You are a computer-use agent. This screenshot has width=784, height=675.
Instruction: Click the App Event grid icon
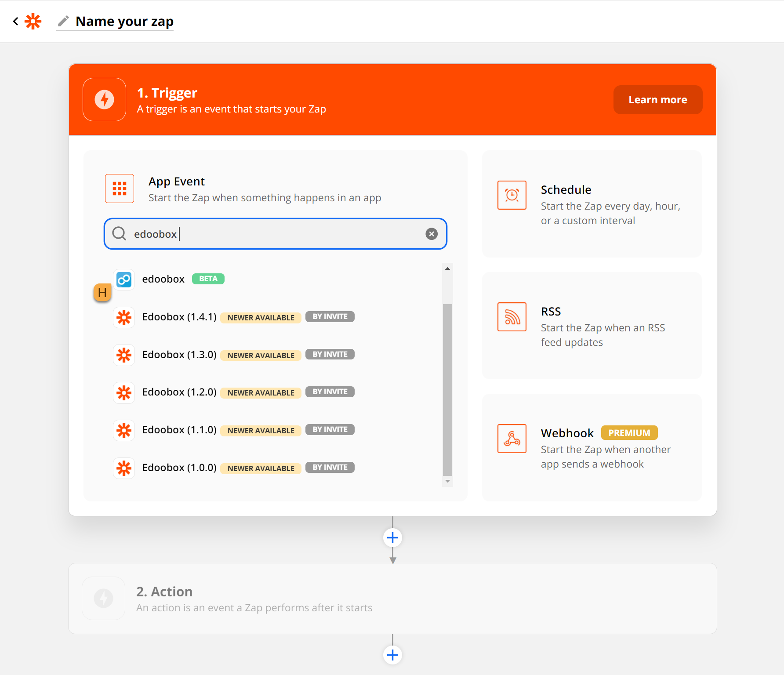coord(120,189)
